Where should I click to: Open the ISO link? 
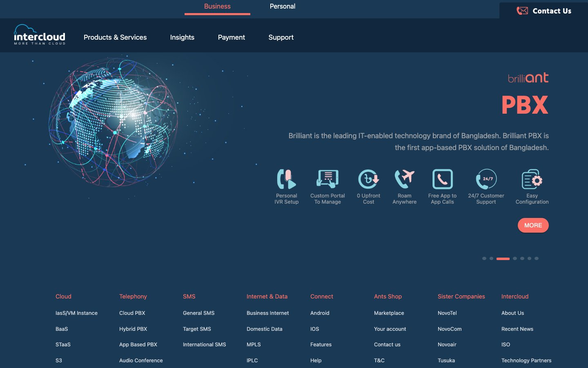click(506, 345)
